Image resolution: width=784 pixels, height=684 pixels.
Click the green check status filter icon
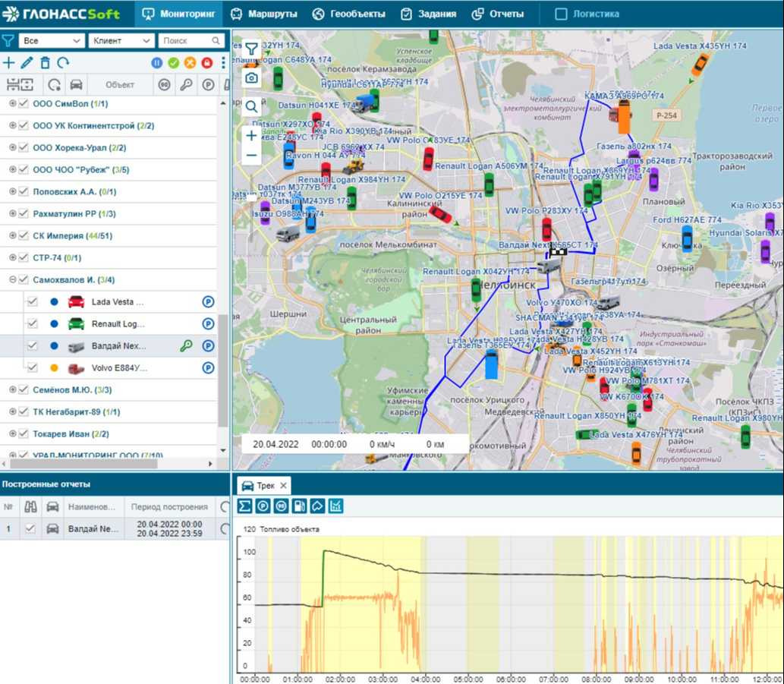[x=174, y=62]
